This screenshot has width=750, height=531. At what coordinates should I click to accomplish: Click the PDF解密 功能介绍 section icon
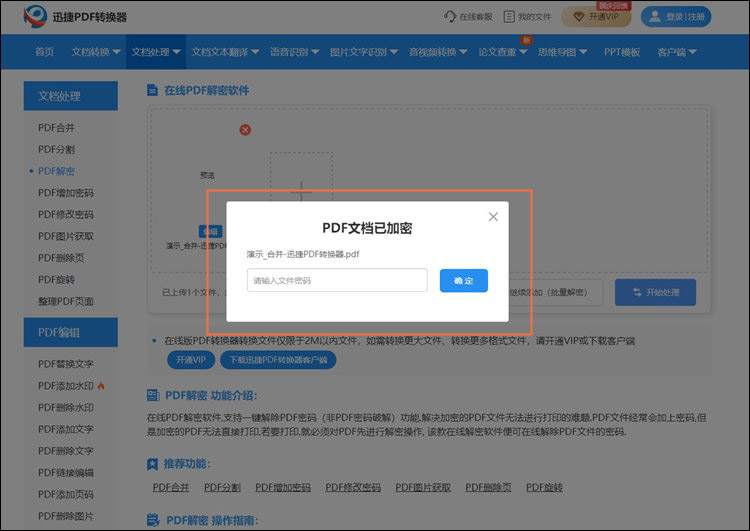153,395
